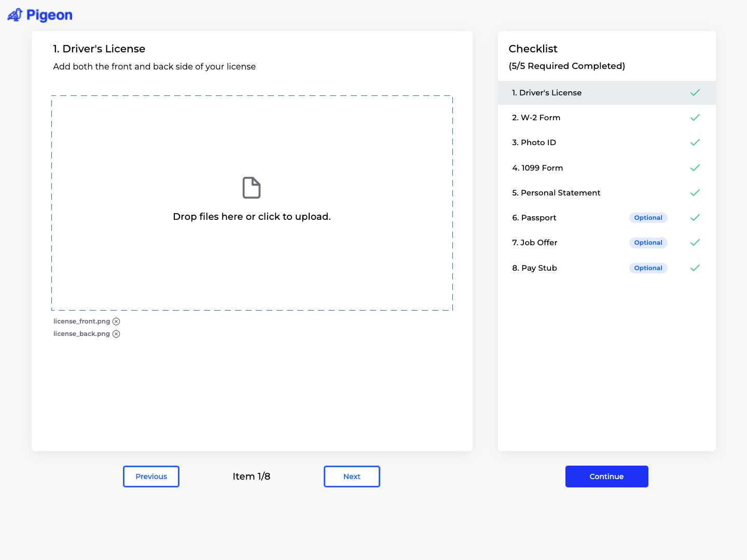The height and width of the screenshot is (560, 747).
Task: Click the Optional badge on Pay Stub
Action: [x=648, y=268]
